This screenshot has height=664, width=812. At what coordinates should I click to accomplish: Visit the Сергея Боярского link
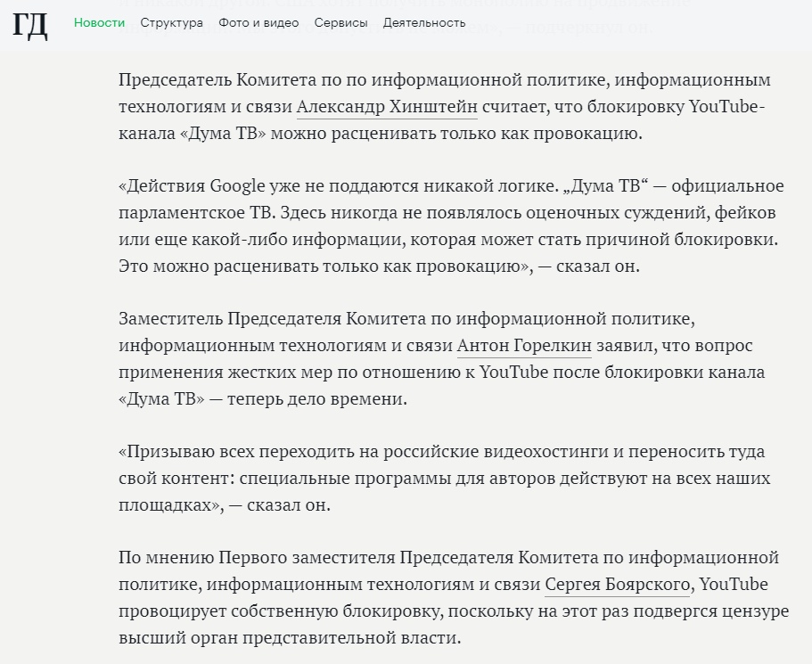pos(617,585)
